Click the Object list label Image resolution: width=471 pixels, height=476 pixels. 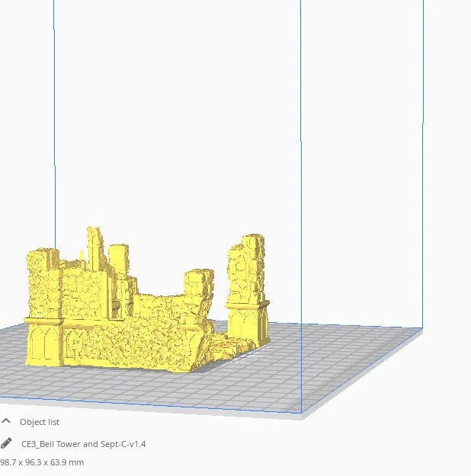pyautogui.click(x=40, y=422)
